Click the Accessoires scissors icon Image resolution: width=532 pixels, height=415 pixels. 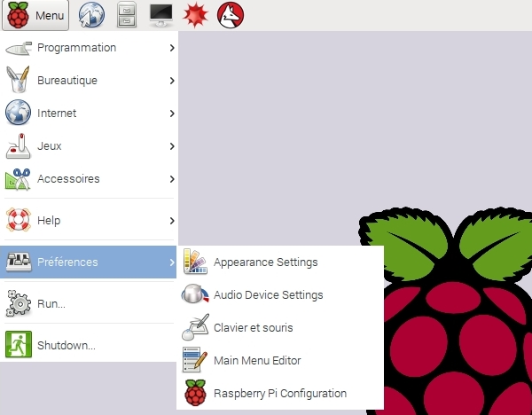click(18, 179)
